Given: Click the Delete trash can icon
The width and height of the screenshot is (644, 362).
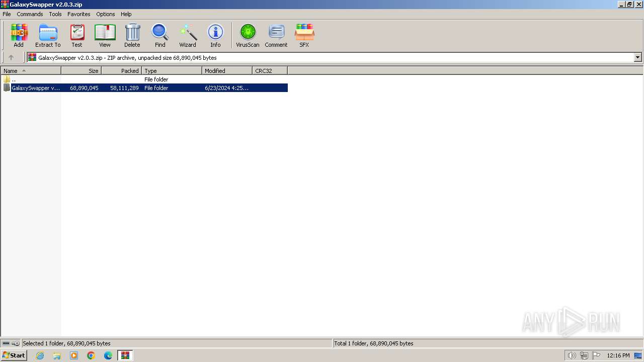Looking at the screenshot, I should [x=132, y=36].
